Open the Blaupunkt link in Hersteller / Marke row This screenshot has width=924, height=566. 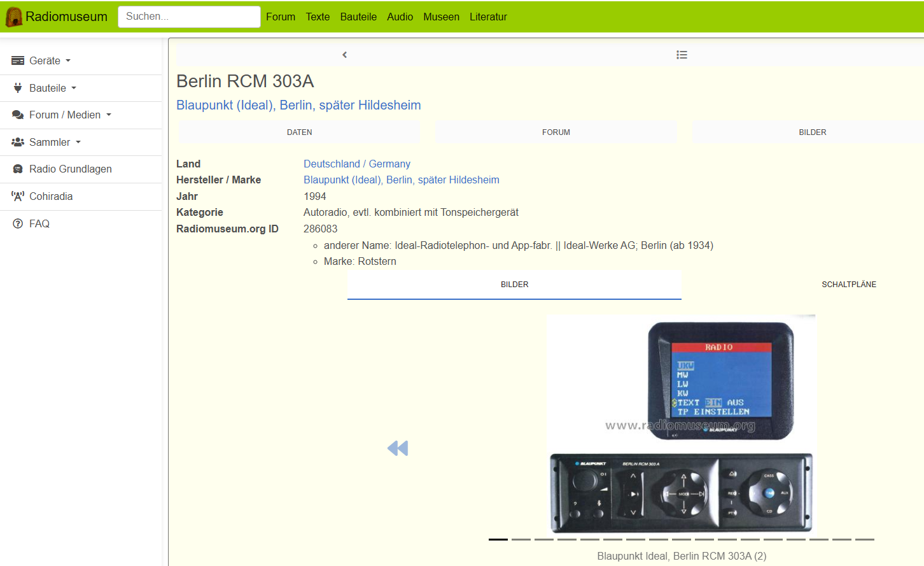coord(402,180)
